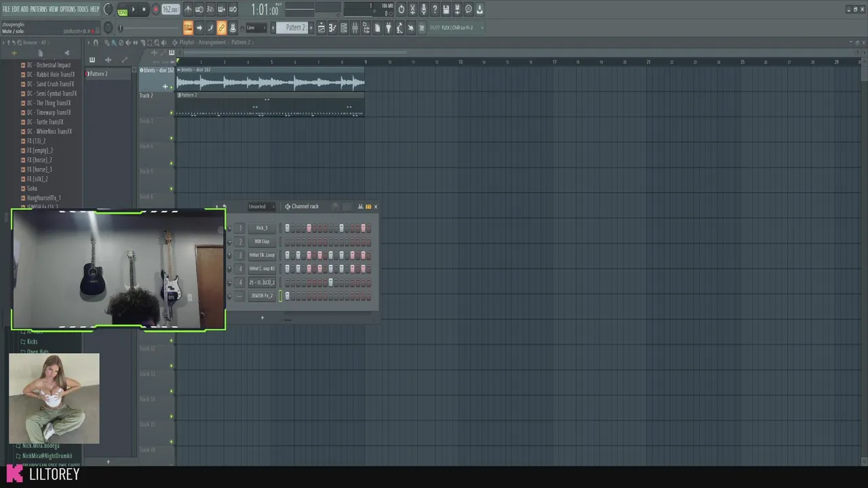Select the mute tool in playlist toolbar

coord(127,42)
